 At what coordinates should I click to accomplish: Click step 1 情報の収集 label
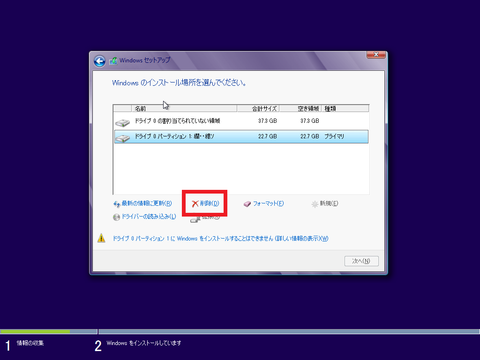(30, 343)
